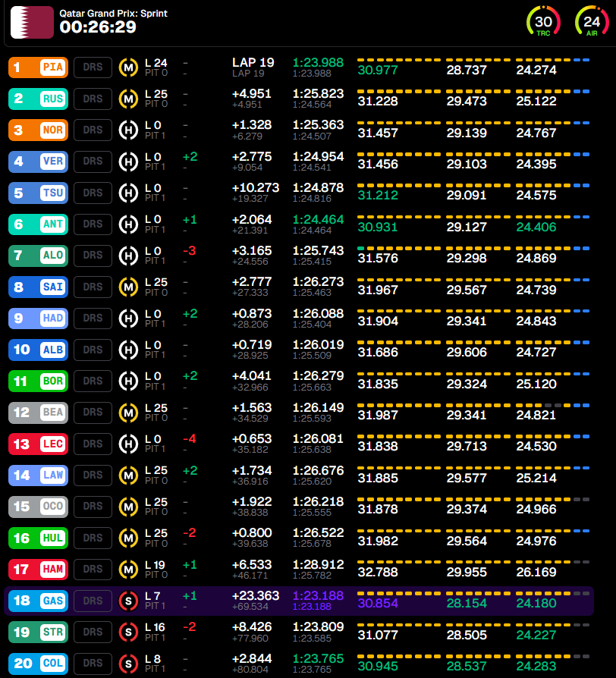Click GAS's soft tyre icon
The height and width of the screenshot is (678, 616).
(x=128, y=601)
